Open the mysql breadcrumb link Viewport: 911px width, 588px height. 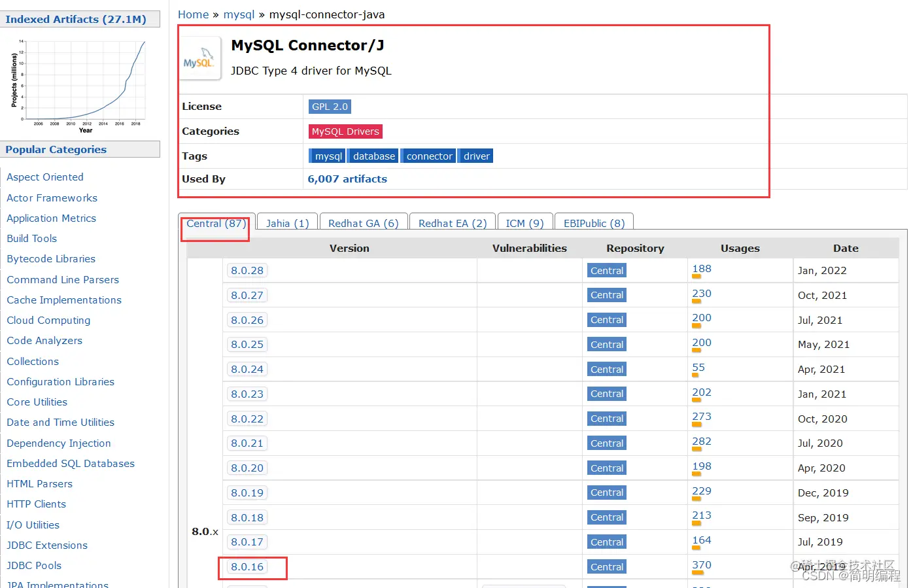click(x=239, y=14)
